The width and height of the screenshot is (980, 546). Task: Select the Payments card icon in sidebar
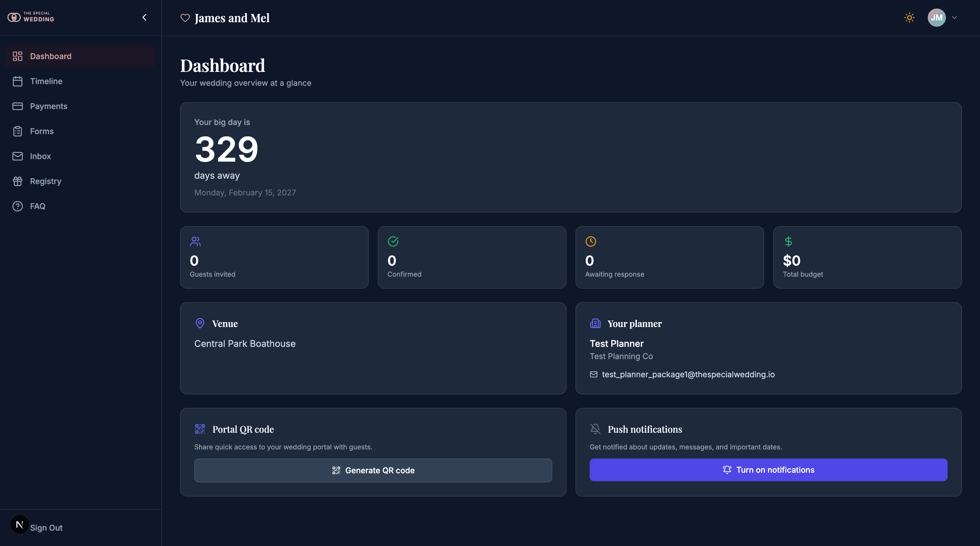[x=18, y=106]
